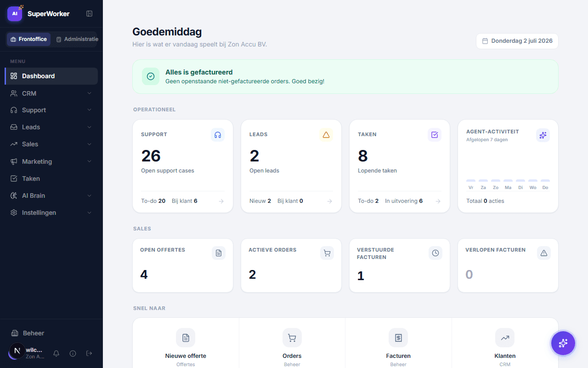Click the Vr bar in Agent-activiteit chart
Screen dimensions: 588x368
click(471, 181)
